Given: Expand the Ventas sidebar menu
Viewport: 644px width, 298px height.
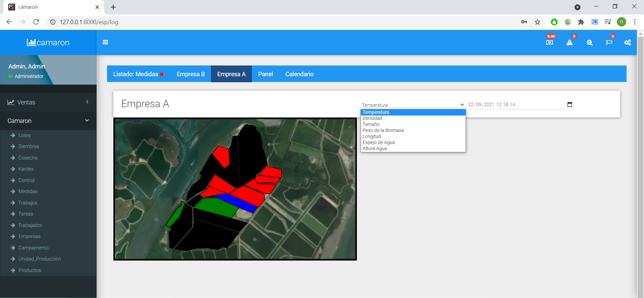Looking at the screenshot, I should 48,102.
